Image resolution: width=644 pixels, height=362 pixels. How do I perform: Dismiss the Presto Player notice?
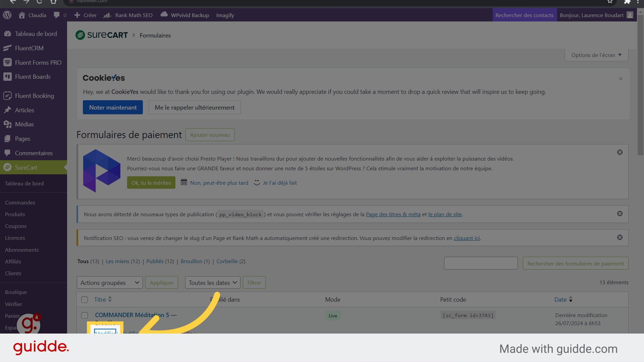pyautogui.click(x=620, y=152)
